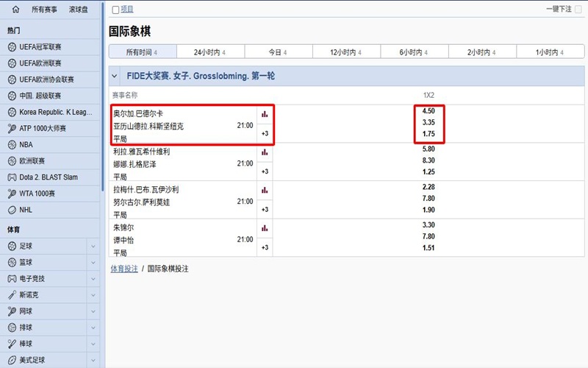Click Dota 2 BLAST Slam gamepad icon
This screenshot has height=368, width=588.
point(12,177)
